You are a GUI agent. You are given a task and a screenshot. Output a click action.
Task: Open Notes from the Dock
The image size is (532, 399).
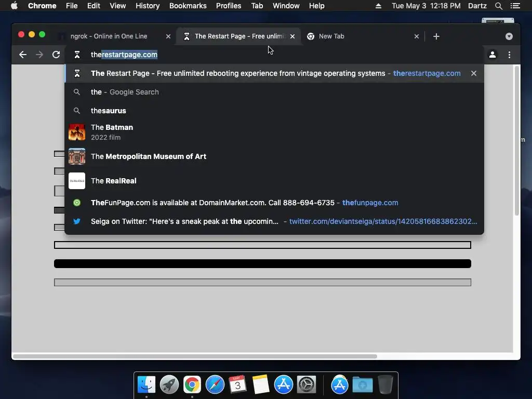pyautogui.click(x=261, y=385)
